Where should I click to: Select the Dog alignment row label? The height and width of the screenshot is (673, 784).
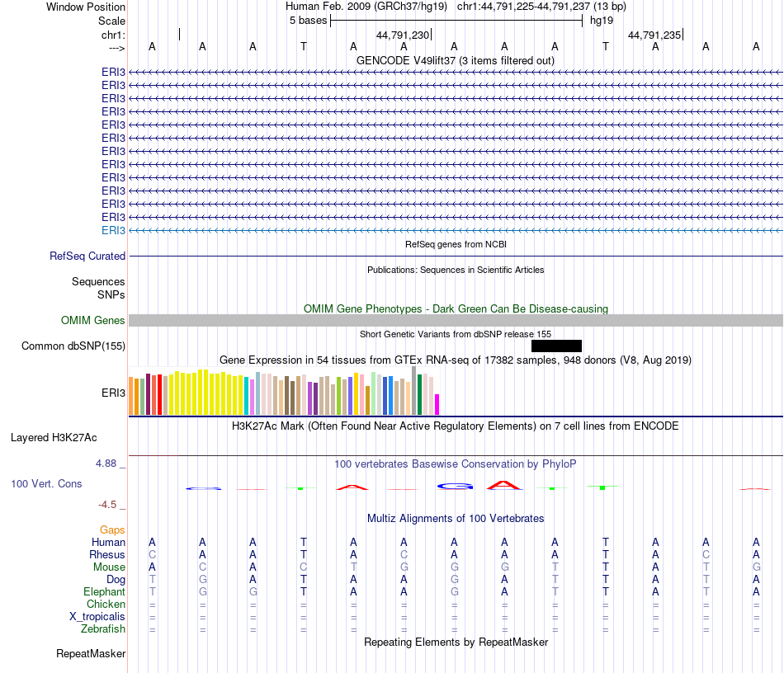(x=116, y=580)
